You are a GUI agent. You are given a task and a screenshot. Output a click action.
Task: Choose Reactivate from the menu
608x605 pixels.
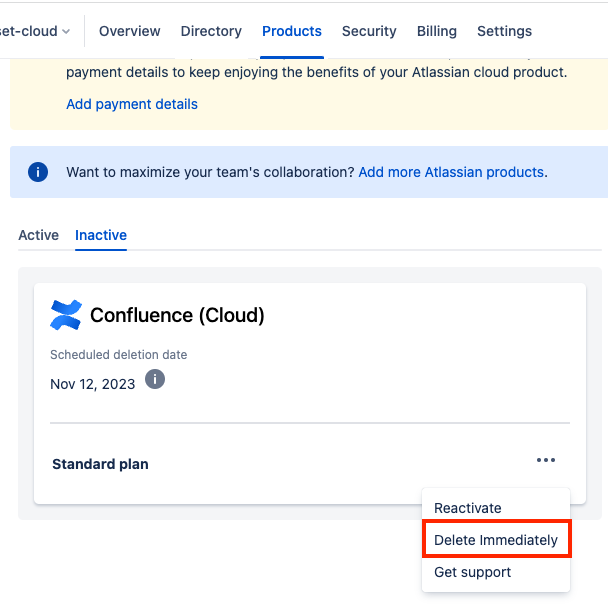click(468, 508)
